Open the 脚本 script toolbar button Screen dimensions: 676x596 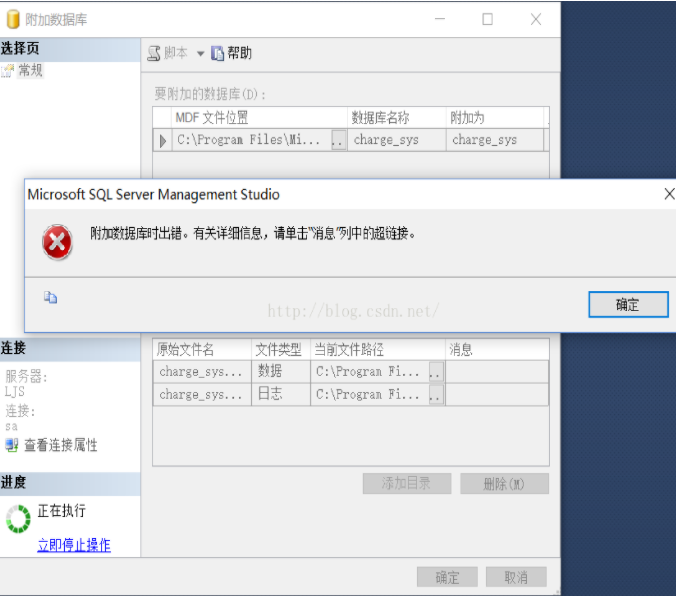click(167, 53)
